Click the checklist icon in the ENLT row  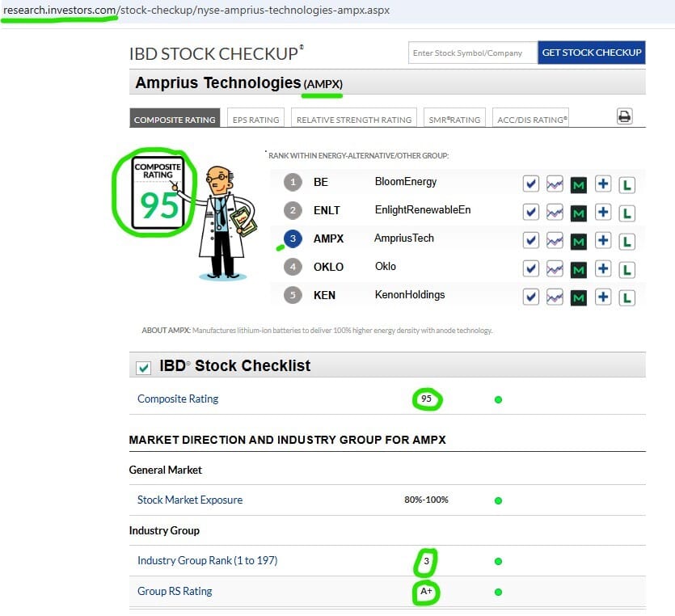click(531, 212)
